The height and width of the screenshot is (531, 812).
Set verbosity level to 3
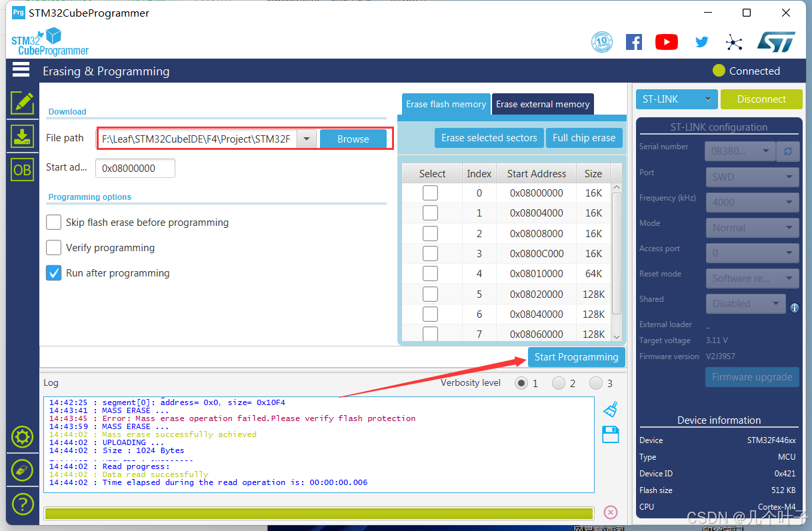click(x=596, y=383)
